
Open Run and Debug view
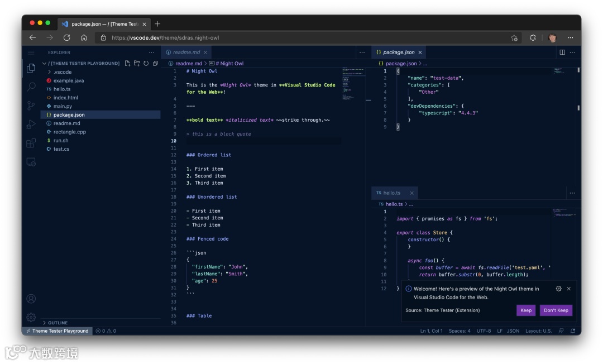(31, 124)
